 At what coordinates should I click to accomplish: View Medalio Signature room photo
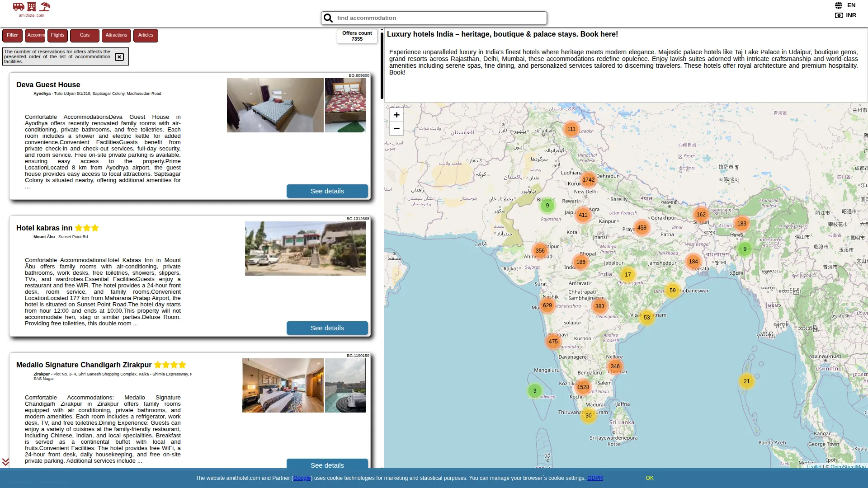point(283,385)
